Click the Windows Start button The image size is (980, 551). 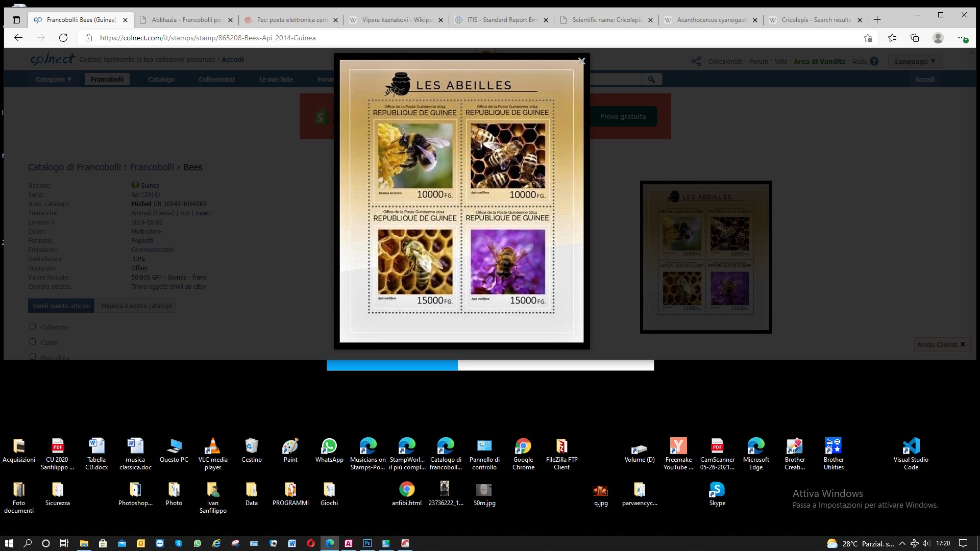(9, 543)
